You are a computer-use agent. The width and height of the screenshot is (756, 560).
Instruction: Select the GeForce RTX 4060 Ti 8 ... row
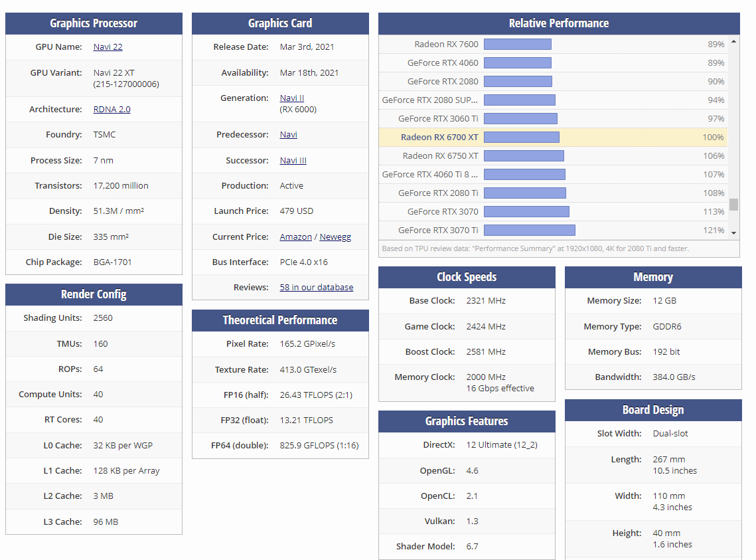click(x=553, y=175)
